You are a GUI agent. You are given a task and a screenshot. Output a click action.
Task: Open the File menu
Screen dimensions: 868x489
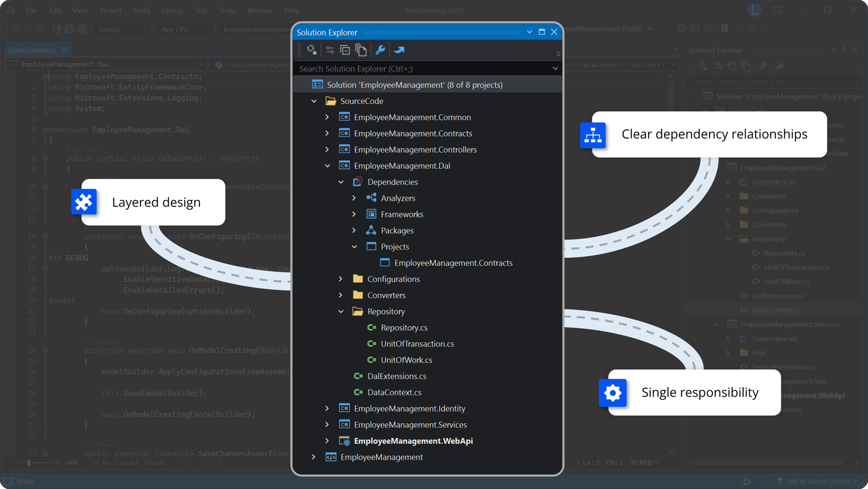click(x=31, y=10)
